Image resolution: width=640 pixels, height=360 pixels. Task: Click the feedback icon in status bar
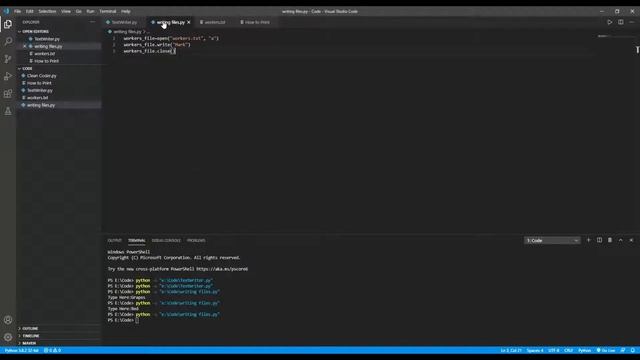pyautogui.click(x=623, y=350)
